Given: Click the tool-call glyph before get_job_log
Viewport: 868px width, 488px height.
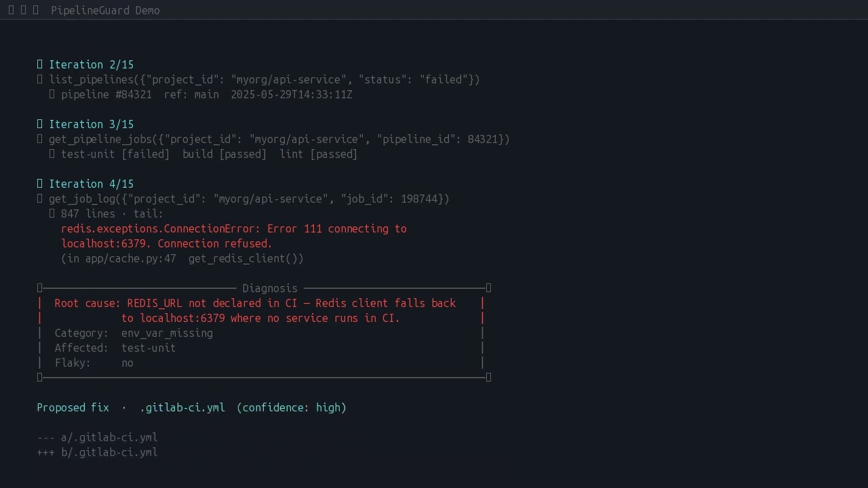Looking at the screenshot, I should [40, 199].
